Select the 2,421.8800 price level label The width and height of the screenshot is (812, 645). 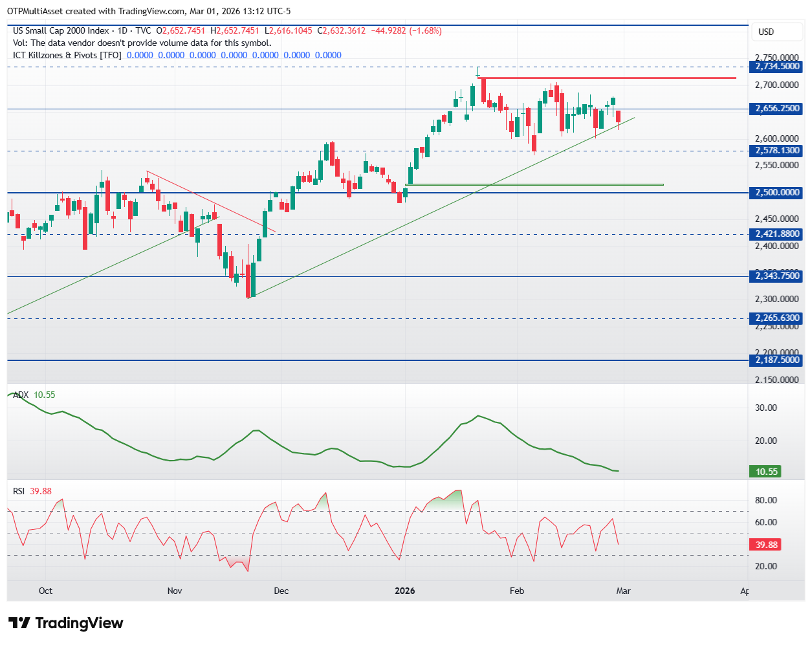[x=776, y=234]
